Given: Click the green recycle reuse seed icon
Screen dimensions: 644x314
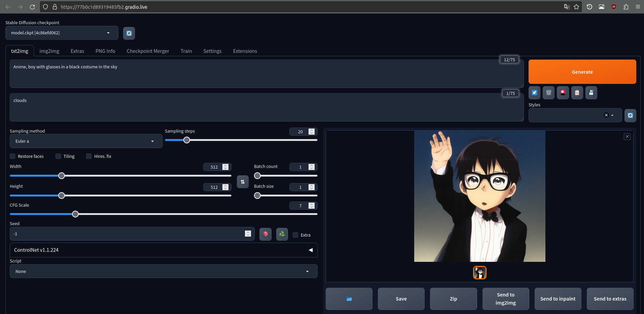Looking at the screenshot, I should pyautogui.click(x=282, y=234).
